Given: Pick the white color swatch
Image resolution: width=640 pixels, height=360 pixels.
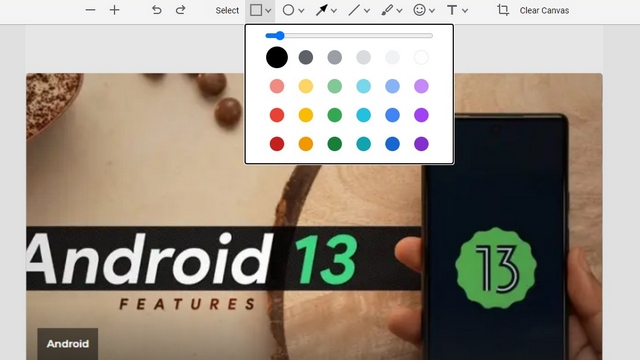Looking at the screenshot, I should [421, 57].
